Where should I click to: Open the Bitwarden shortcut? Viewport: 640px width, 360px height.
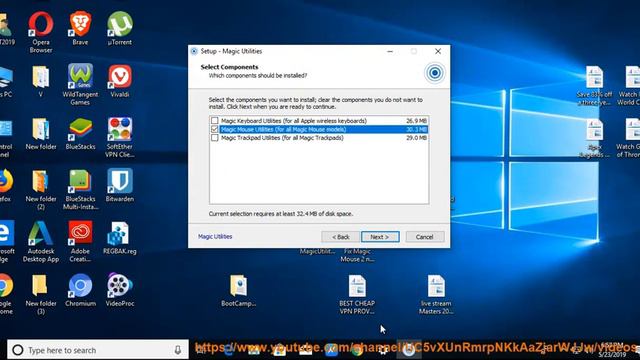[x=120, y=186]
